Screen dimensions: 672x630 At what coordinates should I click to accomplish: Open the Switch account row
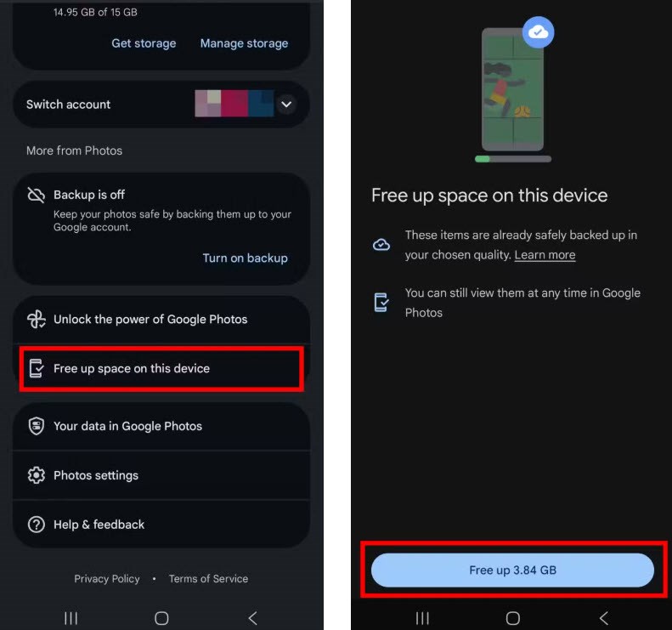(x=161, y=105)
